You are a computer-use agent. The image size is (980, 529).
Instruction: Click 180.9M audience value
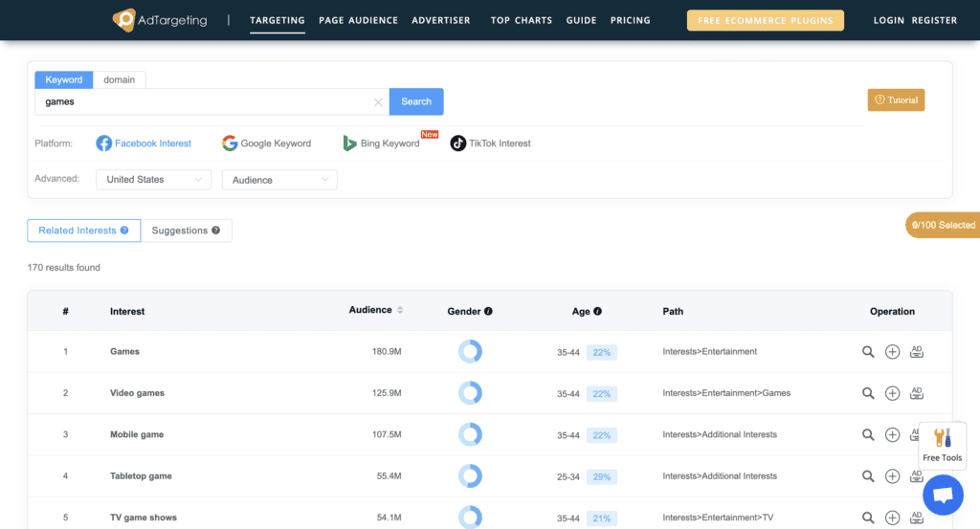pyautogui.click(x=387, y=352)
